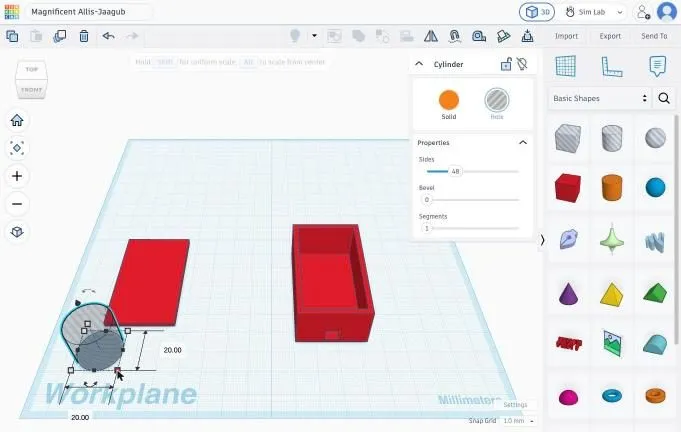Select the yellow Pyramid shape

click(612, 293)
